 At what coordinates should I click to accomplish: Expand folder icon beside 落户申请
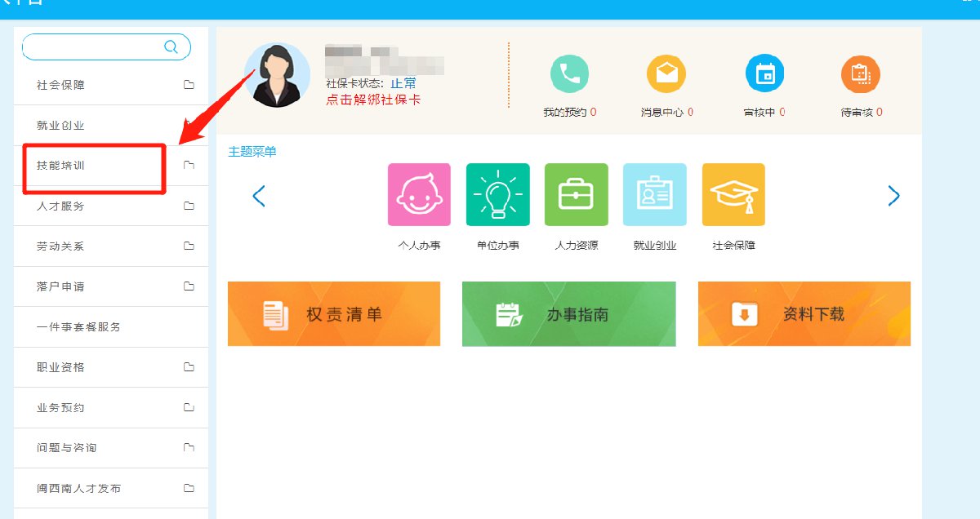click(x=189, y=286)
